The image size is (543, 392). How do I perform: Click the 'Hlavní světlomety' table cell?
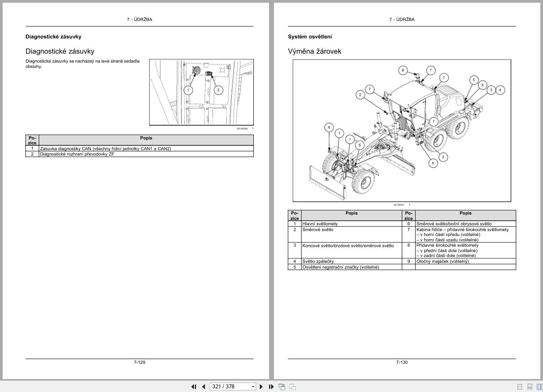point(352,223)
